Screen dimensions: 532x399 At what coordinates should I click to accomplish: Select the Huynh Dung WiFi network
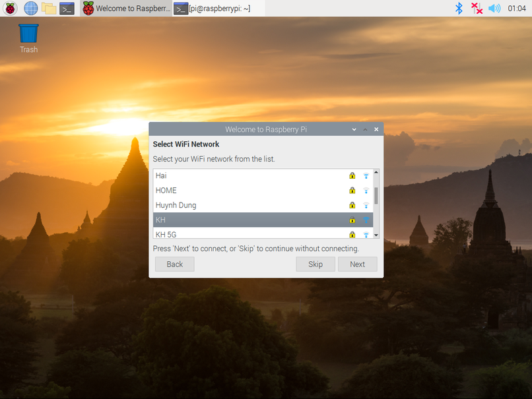(263, 205)
